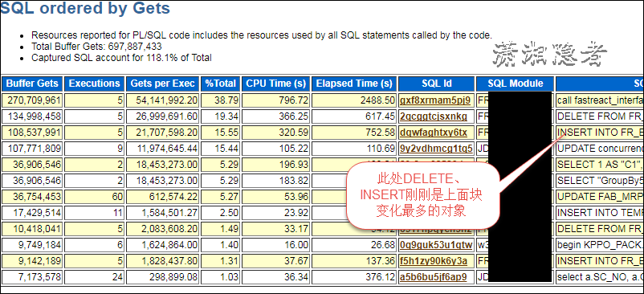
Task: Open SQL Id link f5h1zy90k6y3a
Action: coord(434,261)
